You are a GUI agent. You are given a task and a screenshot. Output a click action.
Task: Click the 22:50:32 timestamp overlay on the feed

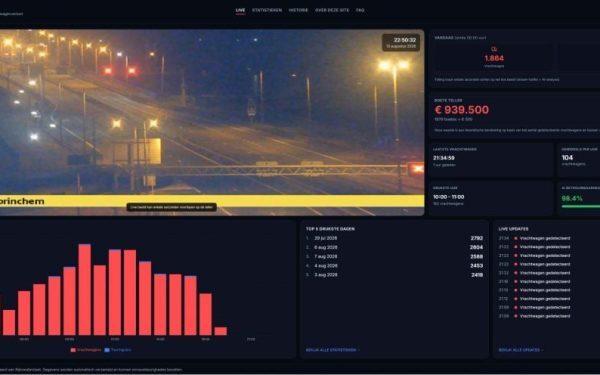coord(401,42)
